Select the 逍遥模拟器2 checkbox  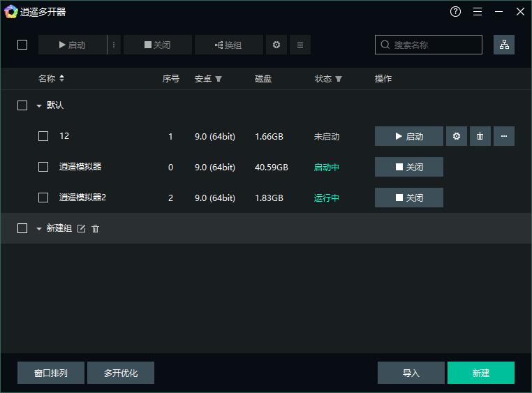[43, 198]
